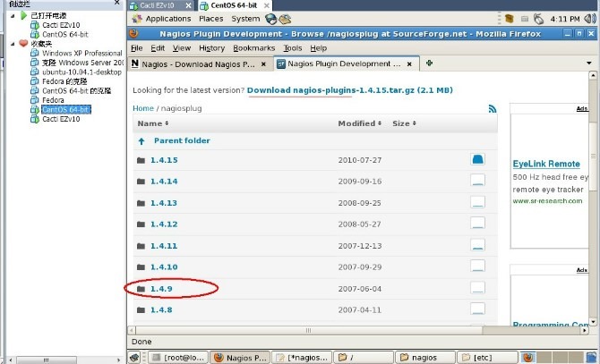The width and height of the screenshot is (600, 364).
Task: Show the desktop from the taskbar
Action: pos(134,358)
